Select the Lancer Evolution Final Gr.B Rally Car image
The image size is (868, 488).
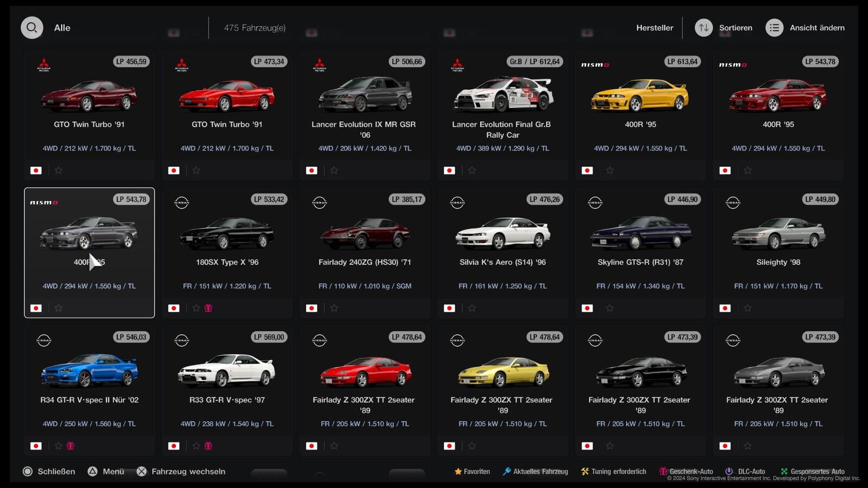[x=503, y=93]
